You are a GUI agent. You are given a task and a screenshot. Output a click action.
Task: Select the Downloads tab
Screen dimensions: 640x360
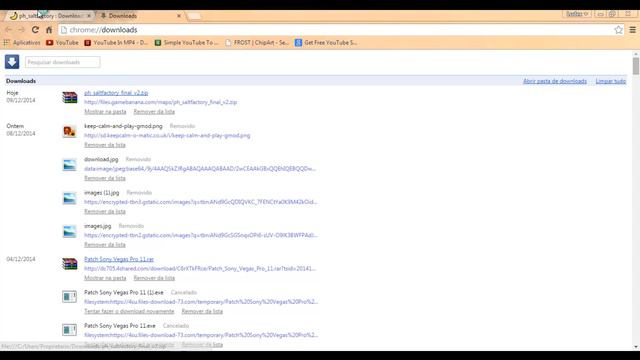click(x=139, y=16)
